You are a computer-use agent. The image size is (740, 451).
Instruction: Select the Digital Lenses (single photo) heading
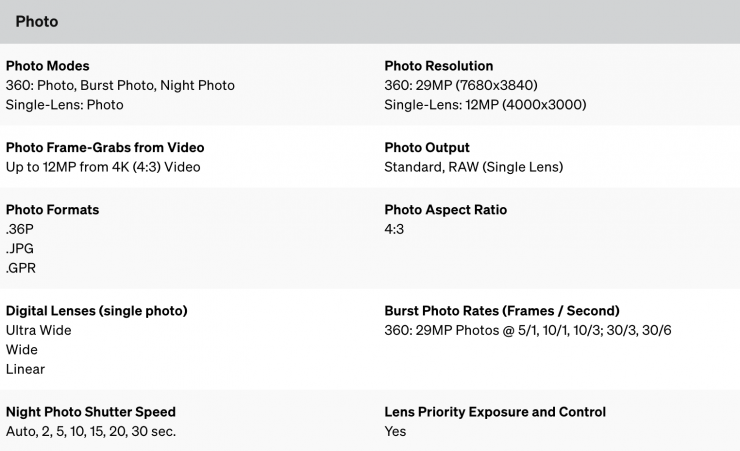pos(97,311)
